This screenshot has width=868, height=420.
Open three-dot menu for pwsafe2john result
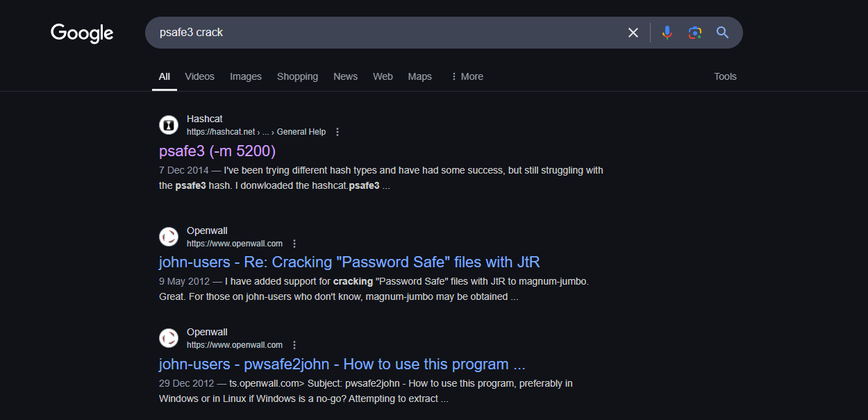294,345
